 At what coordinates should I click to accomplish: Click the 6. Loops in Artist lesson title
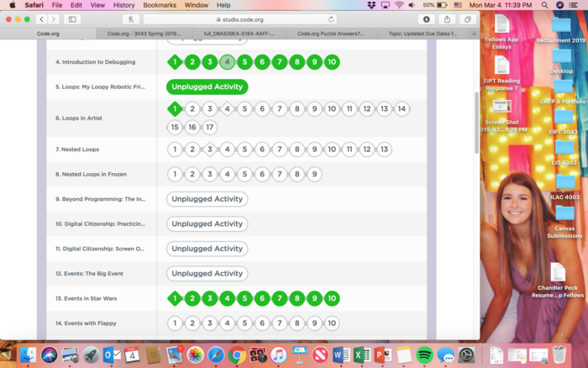[79, 118]
